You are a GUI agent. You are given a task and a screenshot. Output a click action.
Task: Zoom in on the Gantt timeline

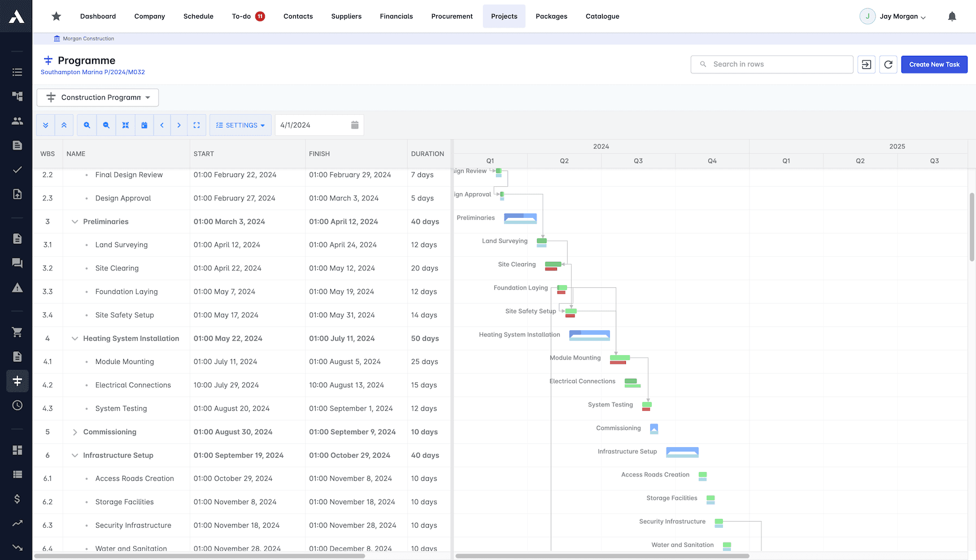click(86, 125)
